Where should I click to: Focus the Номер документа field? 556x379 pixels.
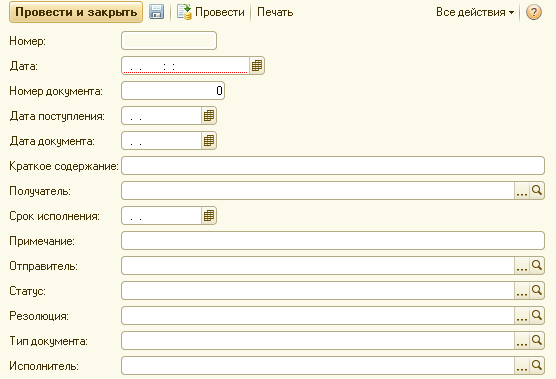click(x=173, y=91)
